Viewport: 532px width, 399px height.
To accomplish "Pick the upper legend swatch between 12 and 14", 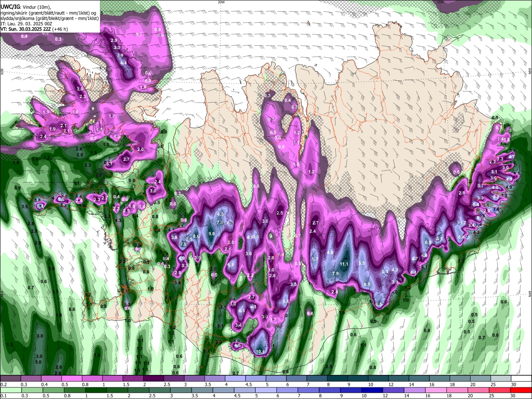I will point(399,379).
